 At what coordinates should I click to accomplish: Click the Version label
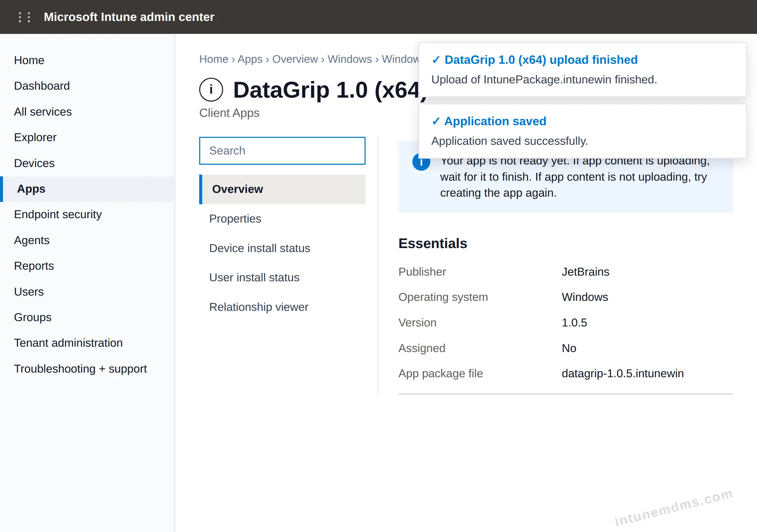coord(418,322)
